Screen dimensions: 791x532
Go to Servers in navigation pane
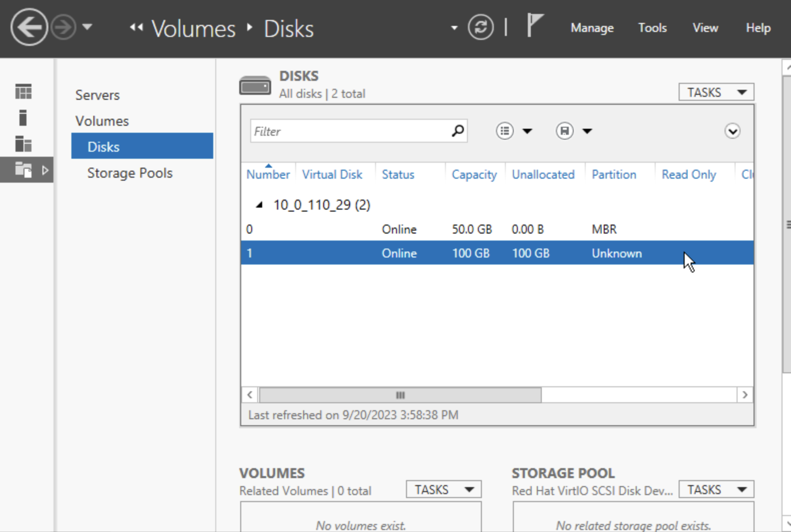[x=97, y=95]
